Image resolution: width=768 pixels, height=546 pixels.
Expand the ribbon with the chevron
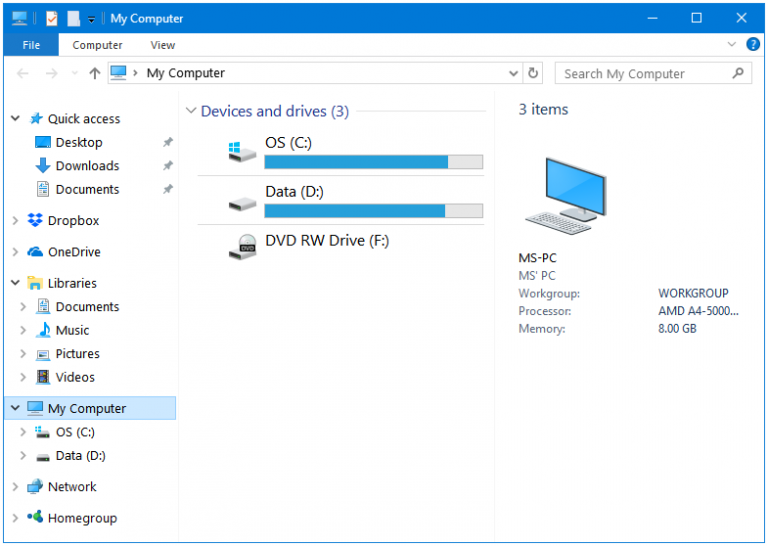pos(731,44)
